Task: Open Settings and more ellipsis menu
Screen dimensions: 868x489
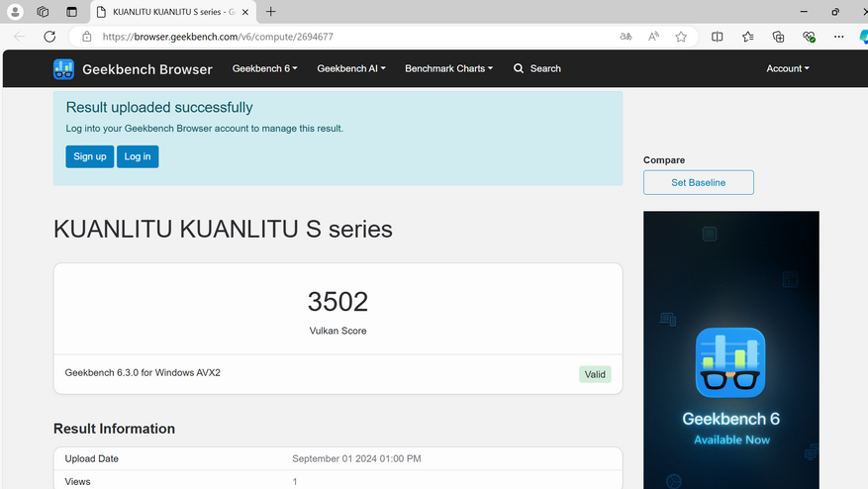Action: click(x=839, y=37)
